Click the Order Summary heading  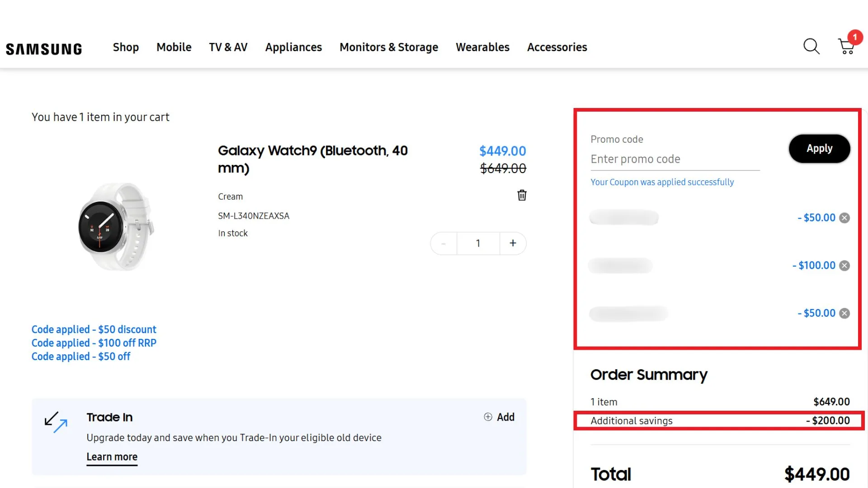point(649,375)
